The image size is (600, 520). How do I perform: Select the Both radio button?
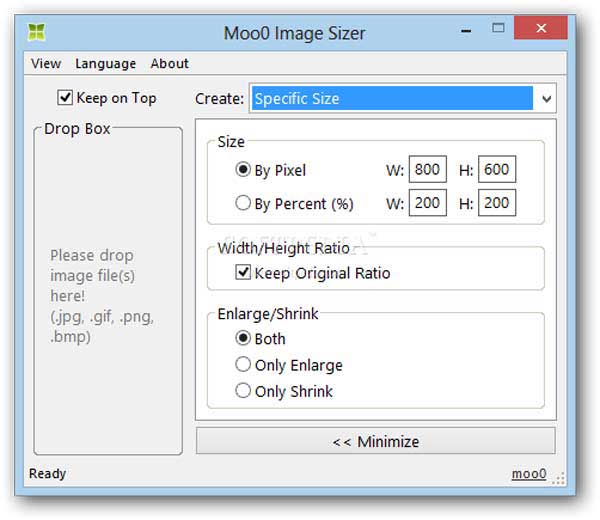click(x=243, y=338)
